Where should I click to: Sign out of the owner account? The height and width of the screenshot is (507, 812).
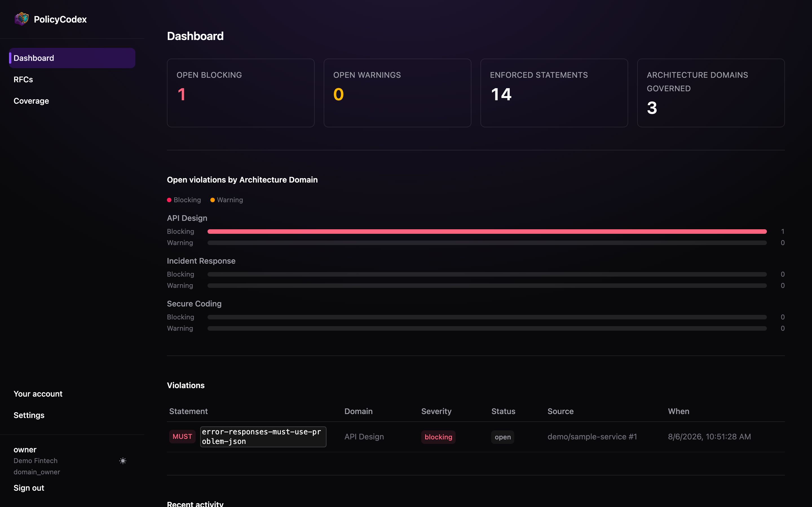29,488
